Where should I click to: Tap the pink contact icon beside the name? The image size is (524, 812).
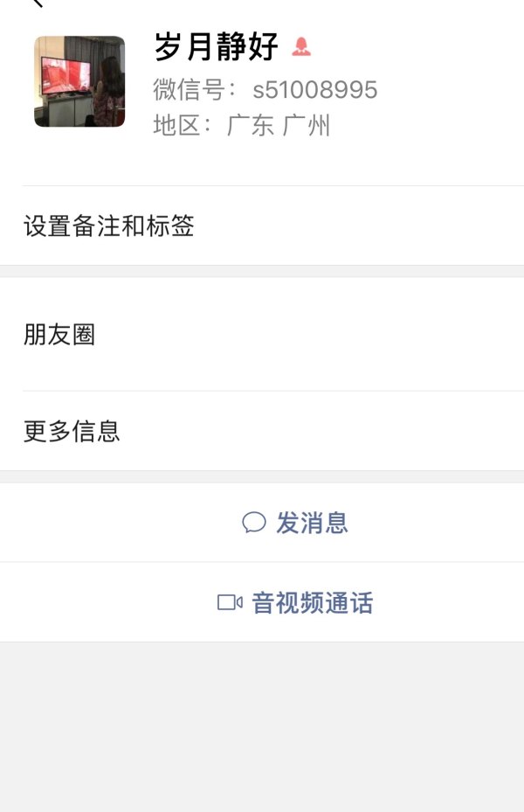pyautogui.click(x=301, y=46)
